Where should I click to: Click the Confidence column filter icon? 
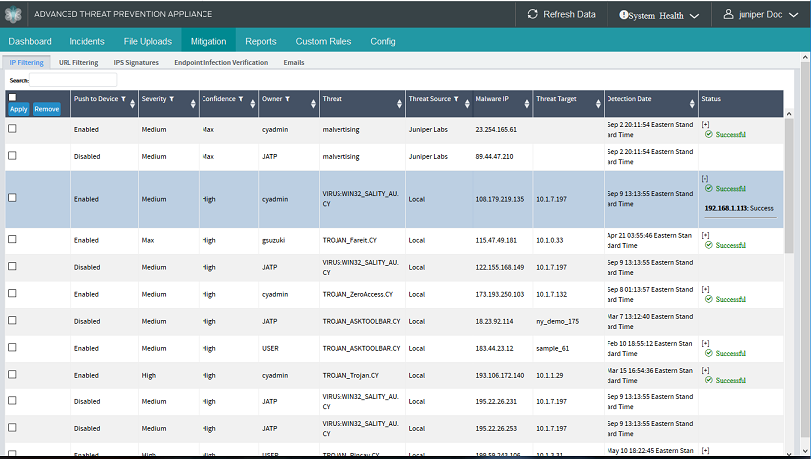click(x=241, y=99)
